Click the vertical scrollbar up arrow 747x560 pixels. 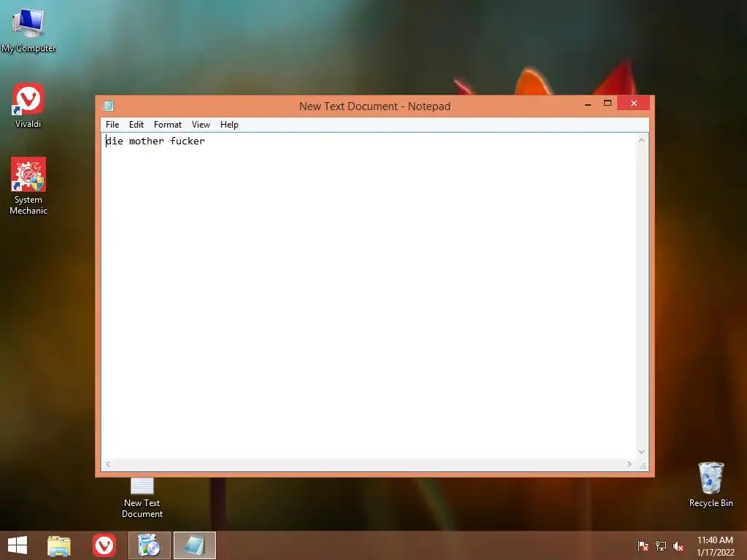(642, 140)
